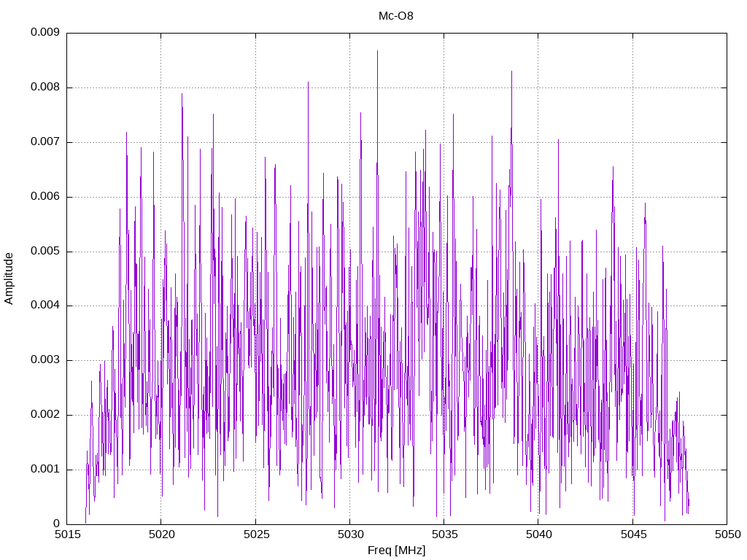Screen dimensions: 747x560
Task: Click the tallest spectrum peak near 5031.5 MHz
Action: pos(377,52)
